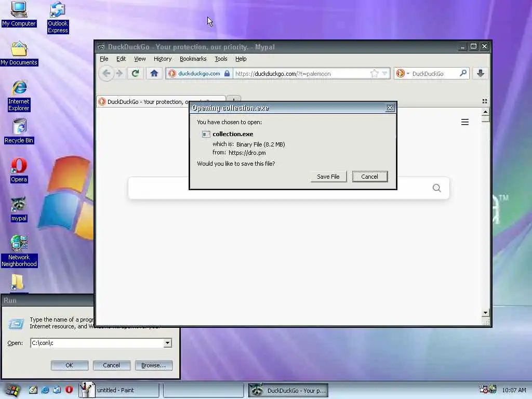Close the Opening collection.exe dialog
The image size is (532, 399).
pos(390,108)
